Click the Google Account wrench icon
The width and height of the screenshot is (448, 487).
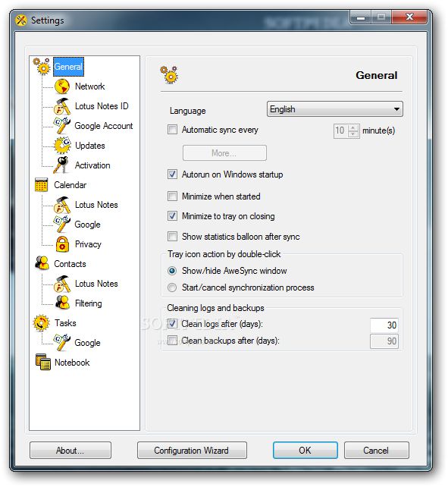[x=62, y=126]
